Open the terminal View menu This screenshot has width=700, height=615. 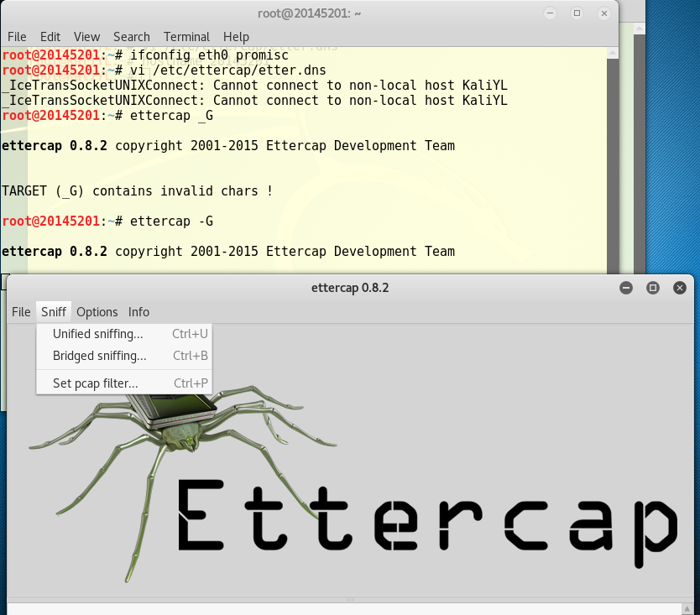point(86,37)
